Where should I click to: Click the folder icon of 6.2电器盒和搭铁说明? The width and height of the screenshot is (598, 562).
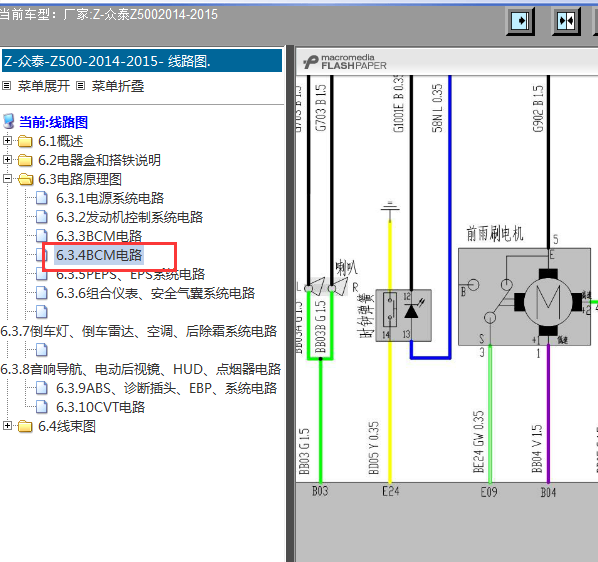coord(25,160)
